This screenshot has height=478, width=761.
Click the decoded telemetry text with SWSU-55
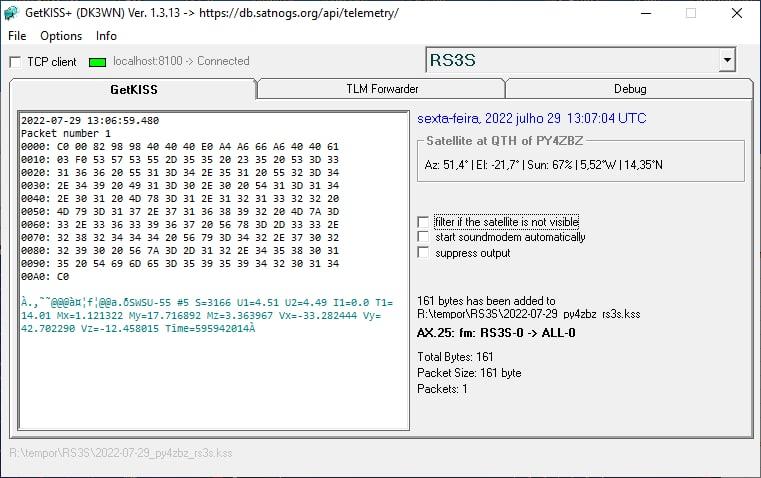(x=207, y=315)
